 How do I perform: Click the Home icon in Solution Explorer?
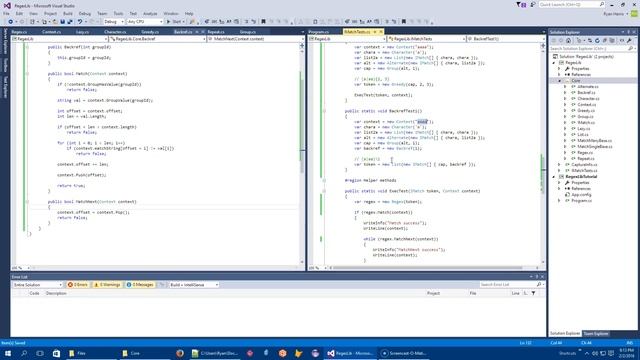pyautogui.click(x=568, y=40)
